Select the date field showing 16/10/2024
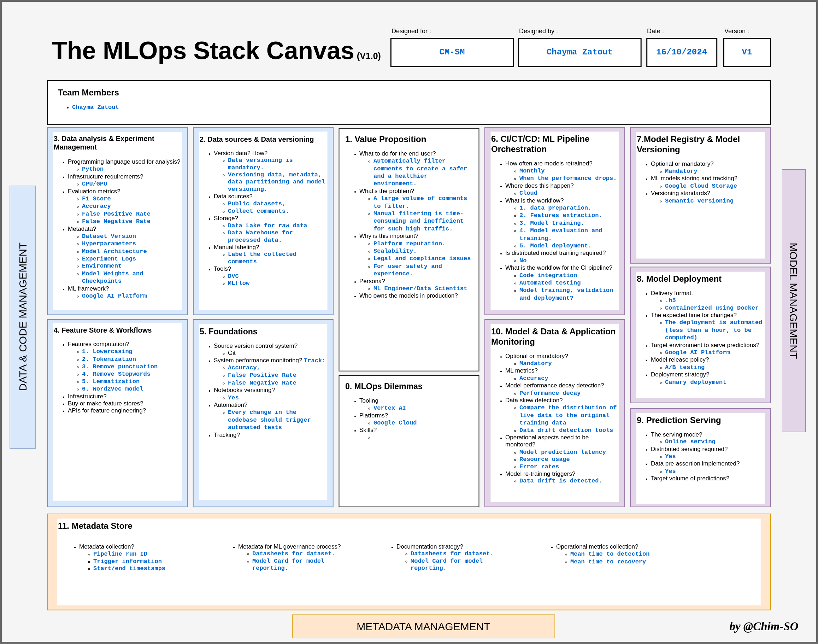The image size is (818, 644). point(681,52)
